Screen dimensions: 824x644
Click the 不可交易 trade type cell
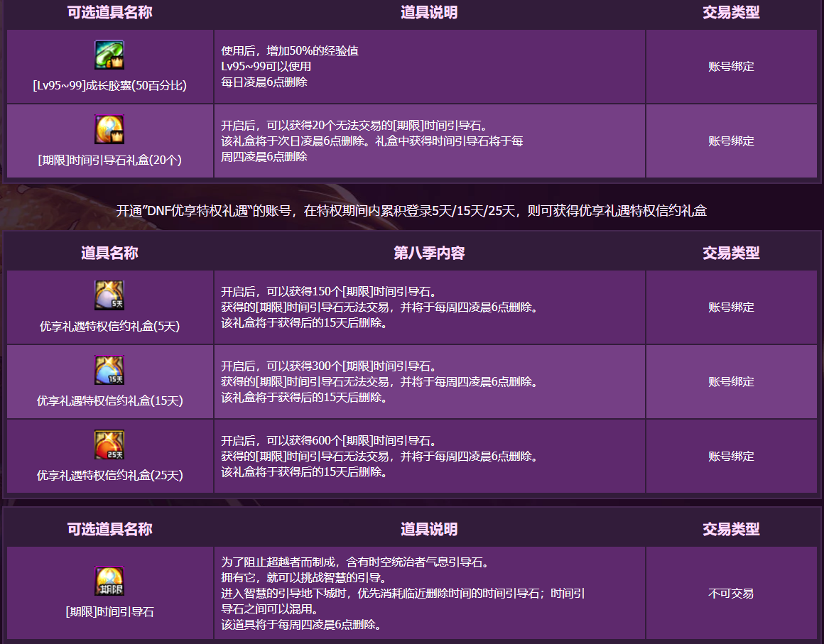731,594
